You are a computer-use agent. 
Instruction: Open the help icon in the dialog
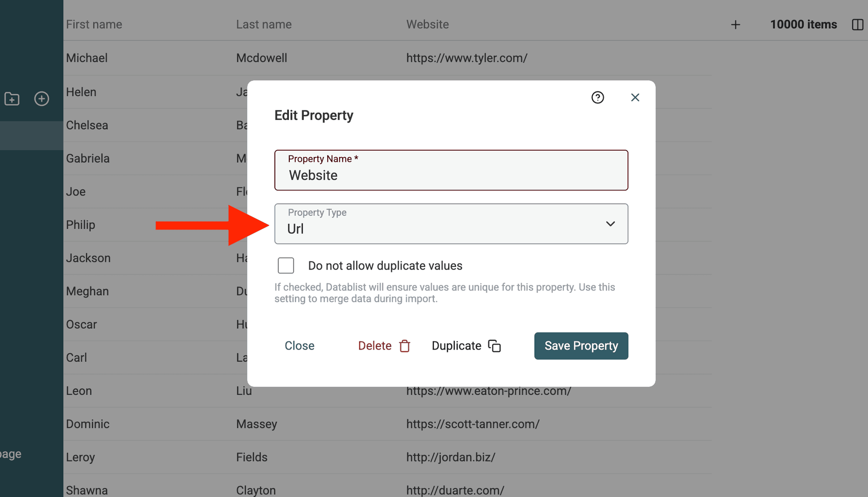[598, 97]
